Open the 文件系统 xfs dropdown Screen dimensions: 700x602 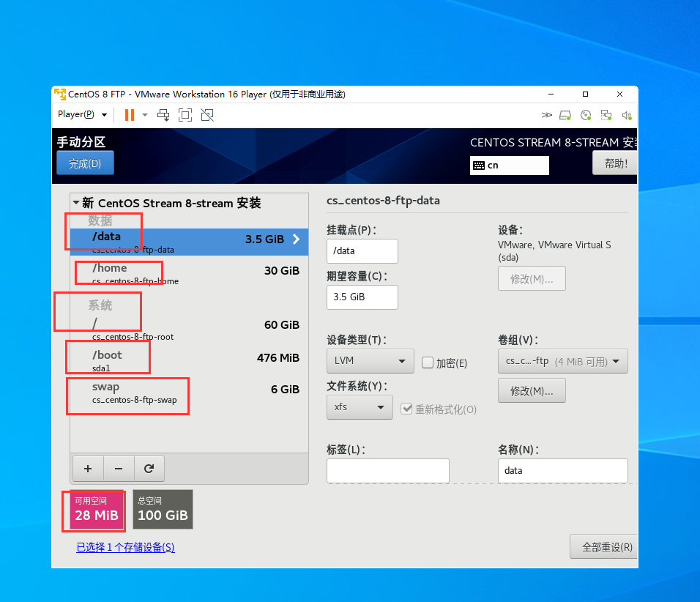(x=360, y=407)
